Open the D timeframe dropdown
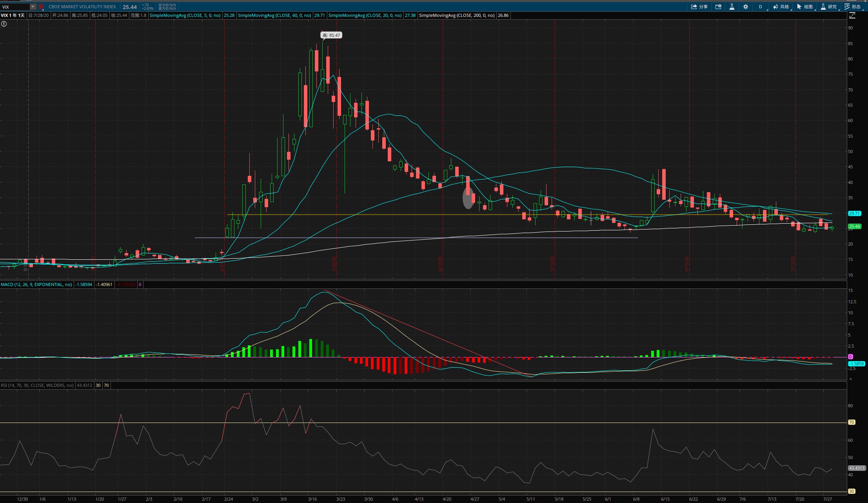Screen dimensions: 868x503 pyautogui.click(x=761, y=7)
